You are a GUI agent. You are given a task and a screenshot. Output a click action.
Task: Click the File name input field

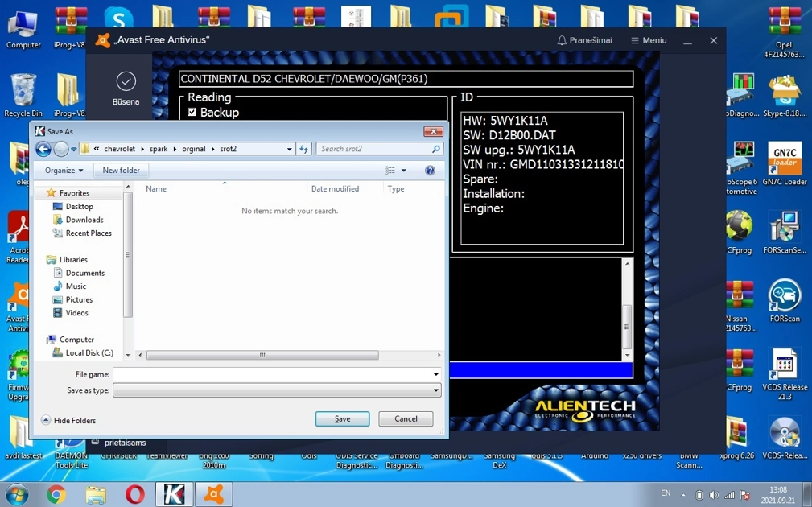(272, 374)
